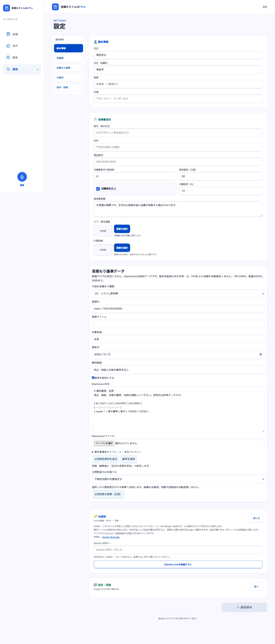Click the 公開制度資料を追加 button

(x=105, y=458)
